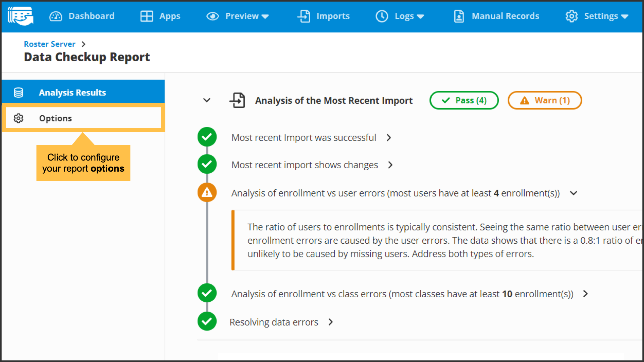Open the Preview dropdown menu
Screen dimensions: 644x362
tap(265, 16)
